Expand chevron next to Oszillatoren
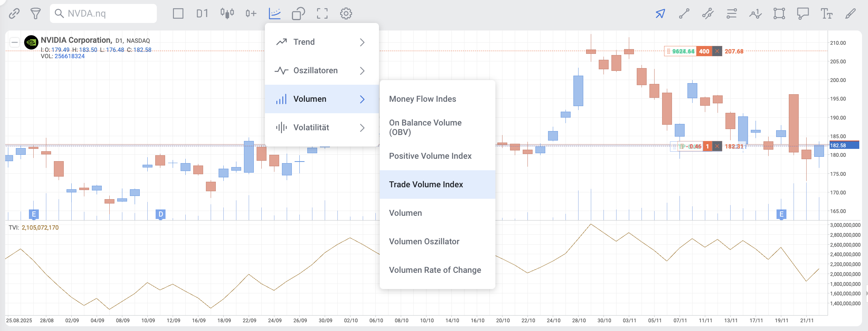 (362, 70)
